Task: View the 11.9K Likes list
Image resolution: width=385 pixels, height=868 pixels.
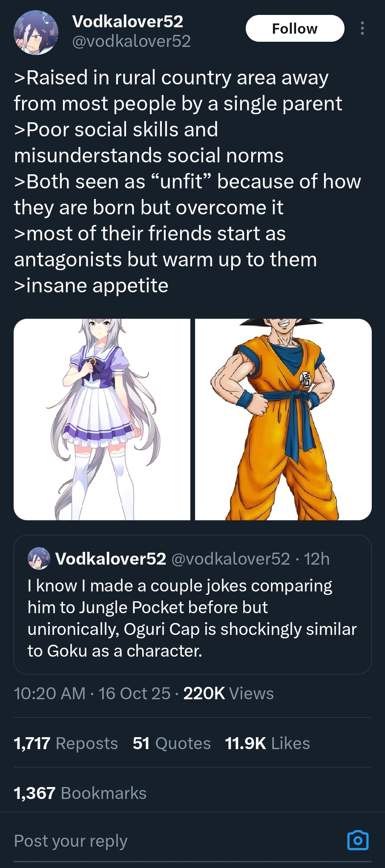Action: coord(267,743)
